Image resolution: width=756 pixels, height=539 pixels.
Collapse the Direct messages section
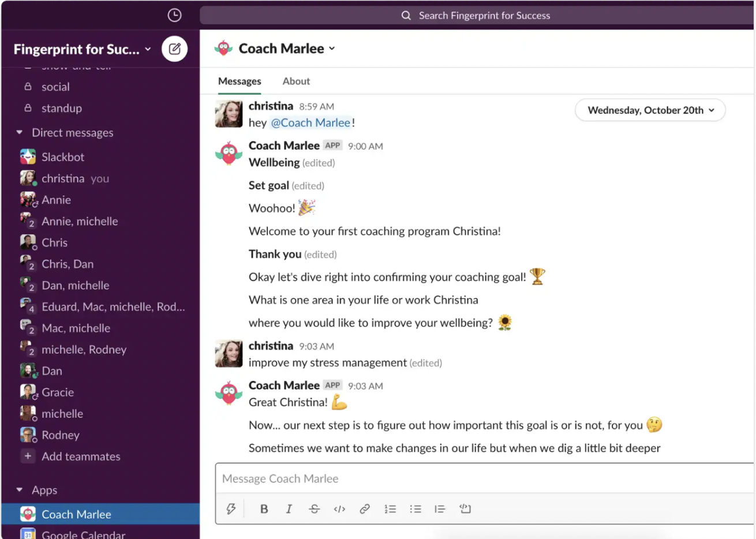pyautogui.click(x=20, y=133)
